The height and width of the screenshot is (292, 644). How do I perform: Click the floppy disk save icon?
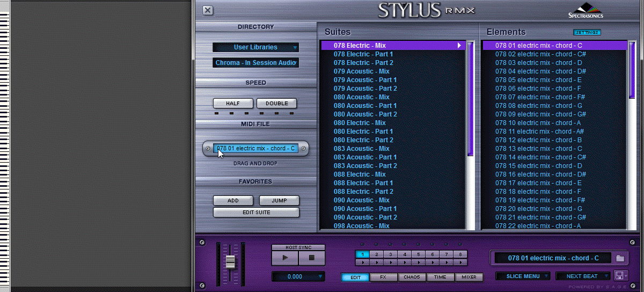619,276
